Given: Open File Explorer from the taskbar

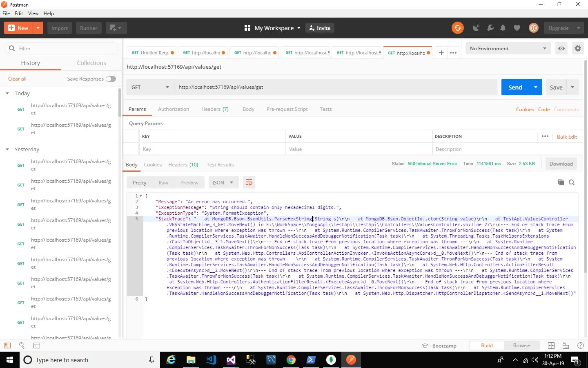Looking at the screenshot, I should point(191,360).
